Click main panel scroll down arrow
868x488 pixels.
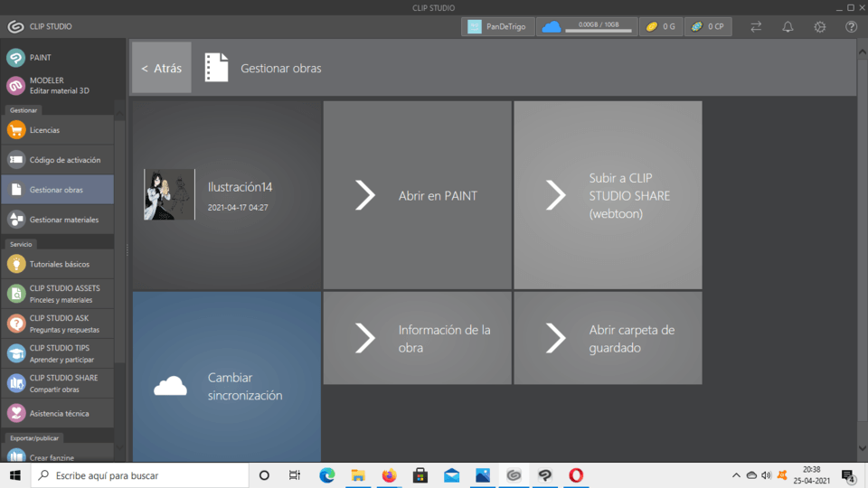coord(862,448)
